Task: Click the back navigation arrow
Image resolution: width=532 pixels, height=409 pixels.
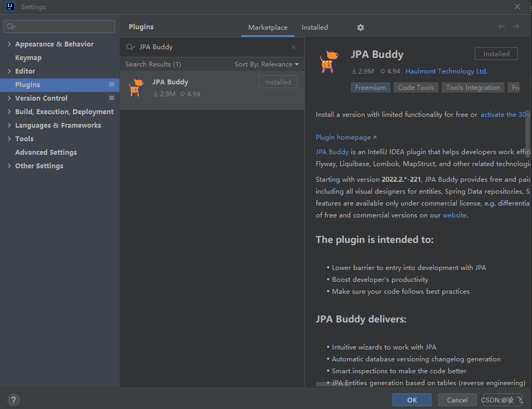Action: [501, 27]
